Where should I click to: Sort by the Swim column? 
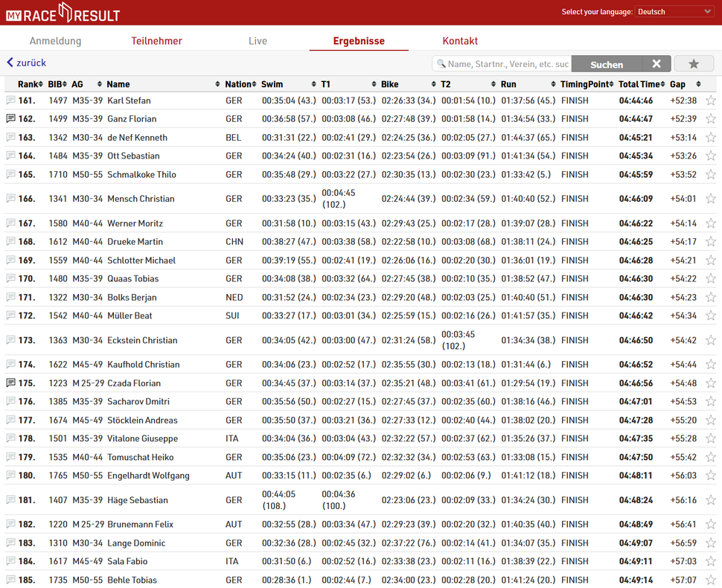(289, 84)
